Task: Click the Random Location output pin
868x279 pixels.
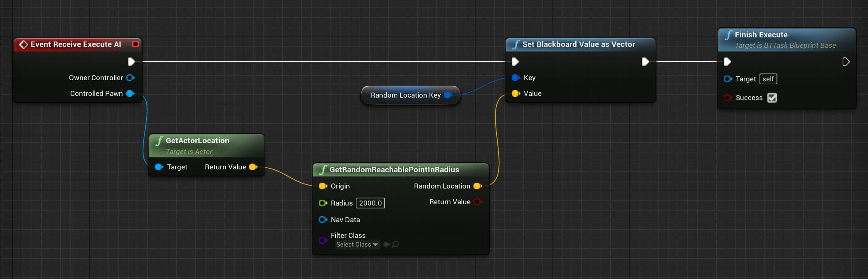Action: coord(477,186)
